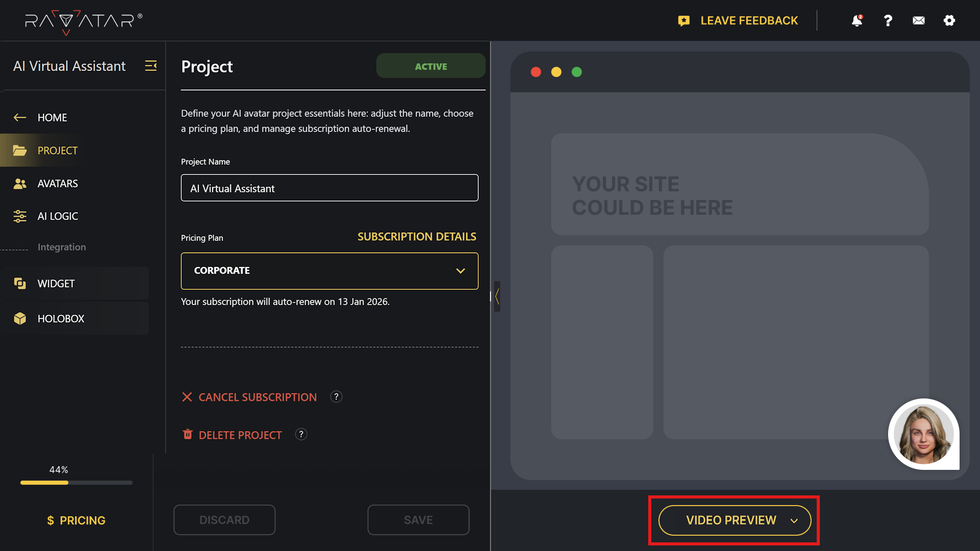Click help icon beside Delete Project
This screenshot has width=980, height=551.
point(301,434)
